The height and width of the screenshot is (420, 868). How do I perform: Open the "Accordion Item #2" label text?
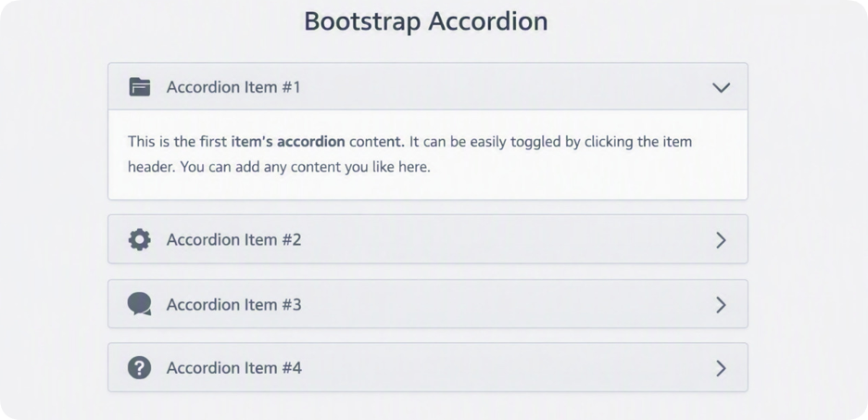233,240
